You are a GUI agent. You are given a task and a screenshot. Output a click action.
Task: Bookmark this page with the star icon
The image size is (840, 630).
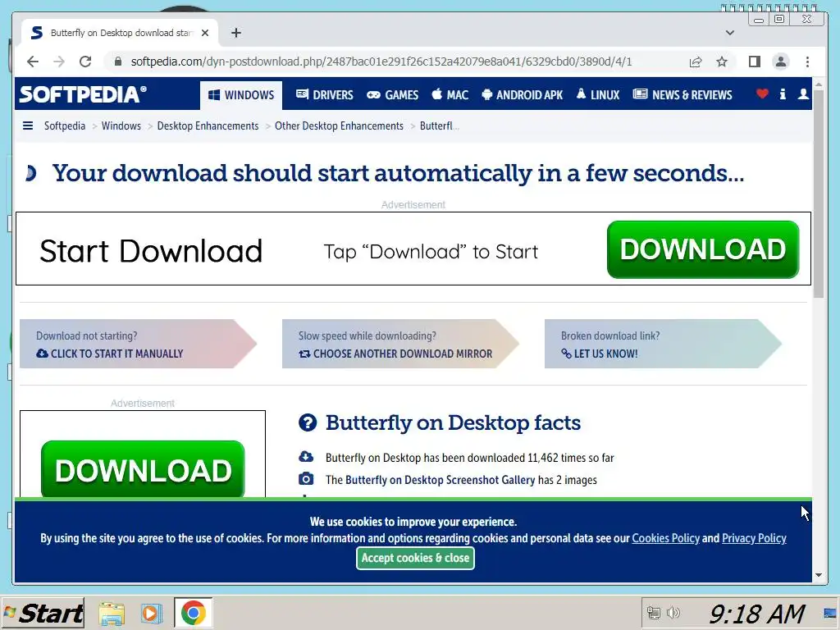click(722, 62)
